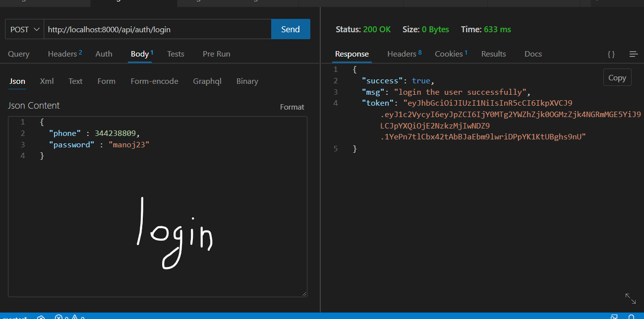644x319 pixels.
Task: Click the true value in response
Action: pyautogui.click(x=421, y=80)
